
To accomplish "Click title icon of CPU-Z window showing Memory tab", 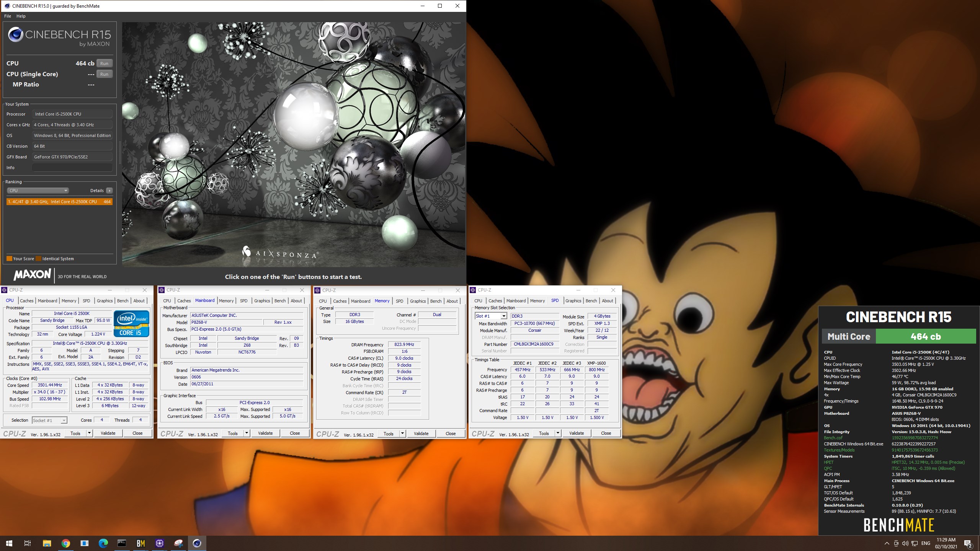I will pyautogui.click(x=318, y=290).
